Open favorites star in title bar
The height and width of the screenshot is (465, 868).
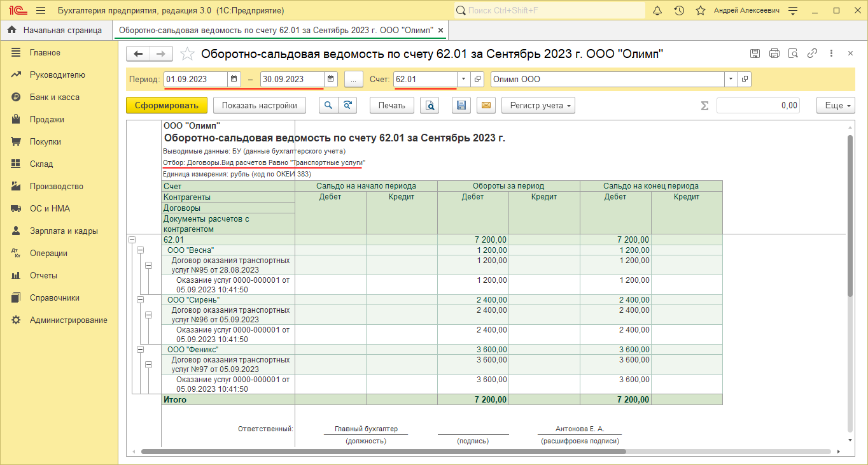[x=701, y=11]
